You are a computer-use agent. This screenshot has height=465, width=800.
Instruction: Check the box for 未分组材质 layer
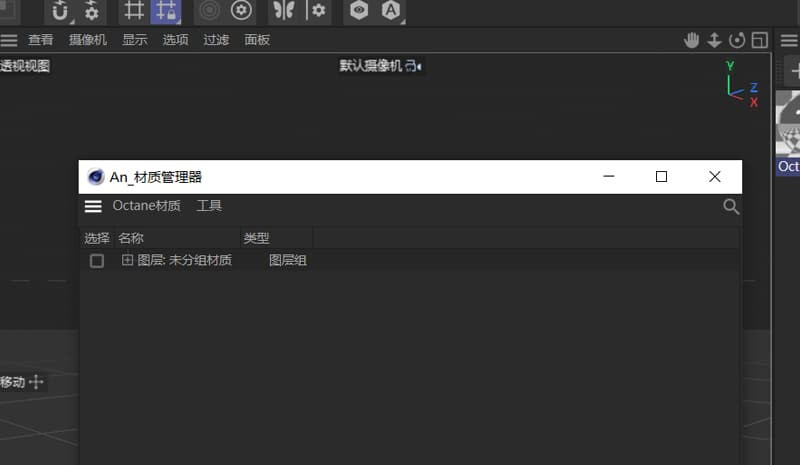(97, 261)
